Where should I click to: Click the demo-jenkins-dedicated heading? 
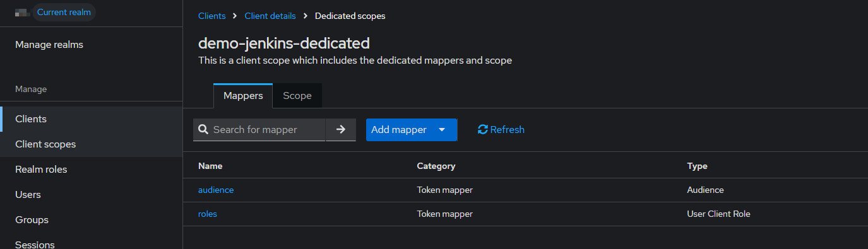point(283,43)
